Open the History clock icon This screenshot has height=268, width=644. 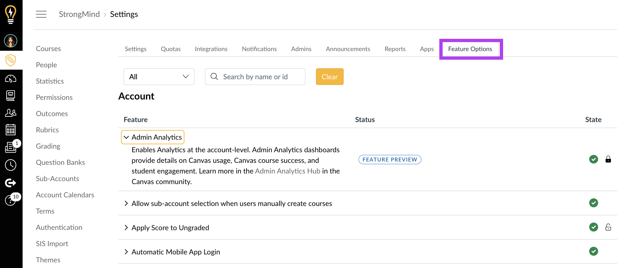[x=11, y=165]
